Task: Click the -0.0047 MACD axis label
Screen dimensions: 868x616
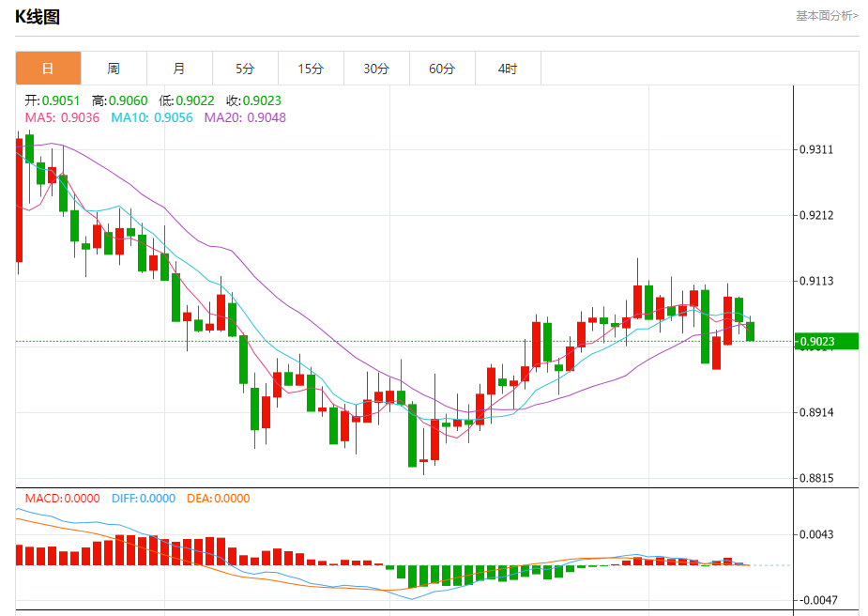Action: (816, 600)
